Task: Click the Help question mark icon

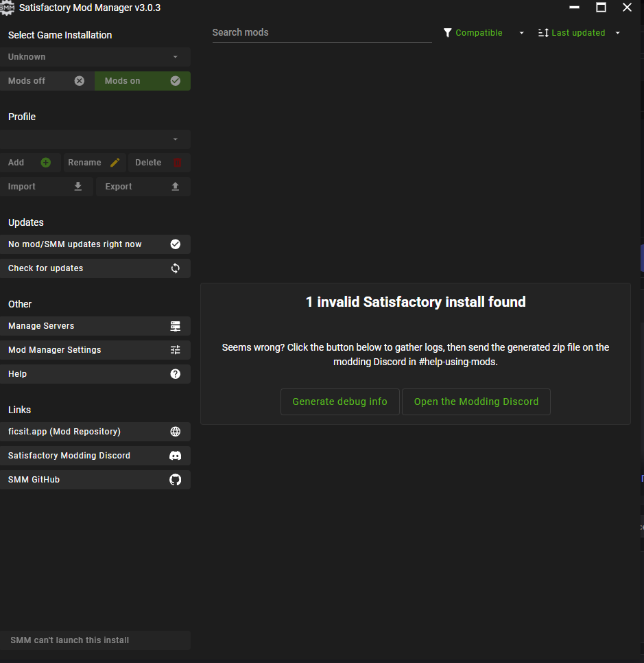Action: tap(176, 374)
